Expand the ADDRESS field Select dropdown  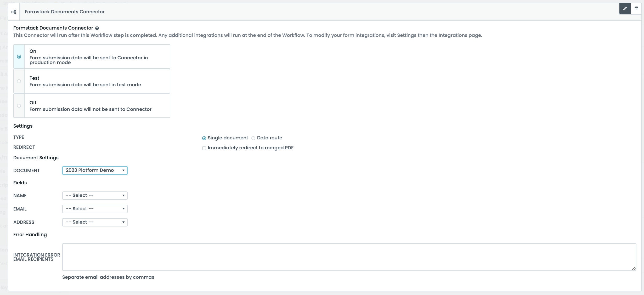pyautogui.click(x=94, y=222)
